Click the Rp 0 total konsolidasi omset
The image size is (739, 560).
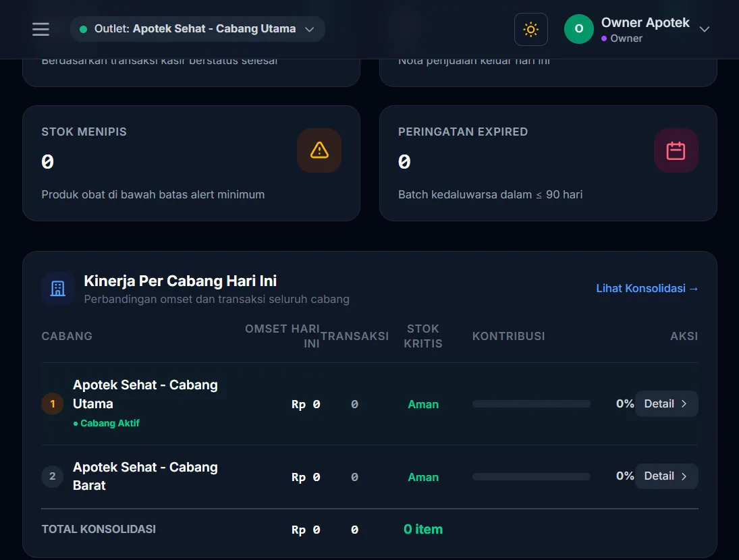[x=306, y=530]
